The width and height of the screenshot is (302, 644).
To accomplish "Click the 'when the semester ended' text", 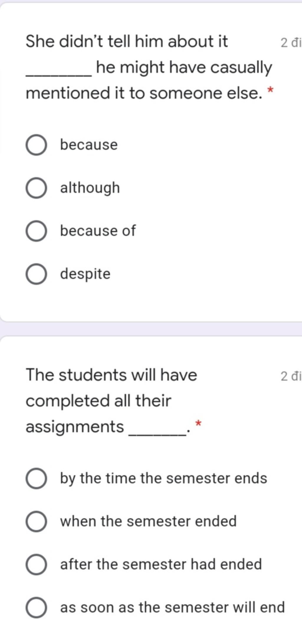I will (148, 521).
